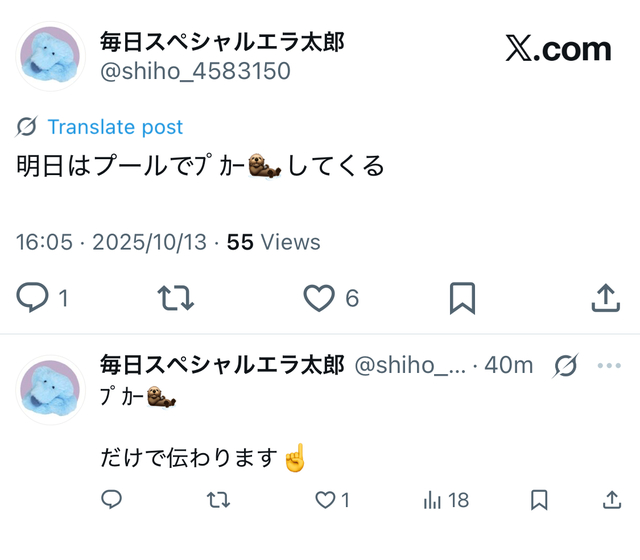Image resolution: width=640 pixels, height=560 pixels.
Task: Like the main post
Action: point(319,298)
